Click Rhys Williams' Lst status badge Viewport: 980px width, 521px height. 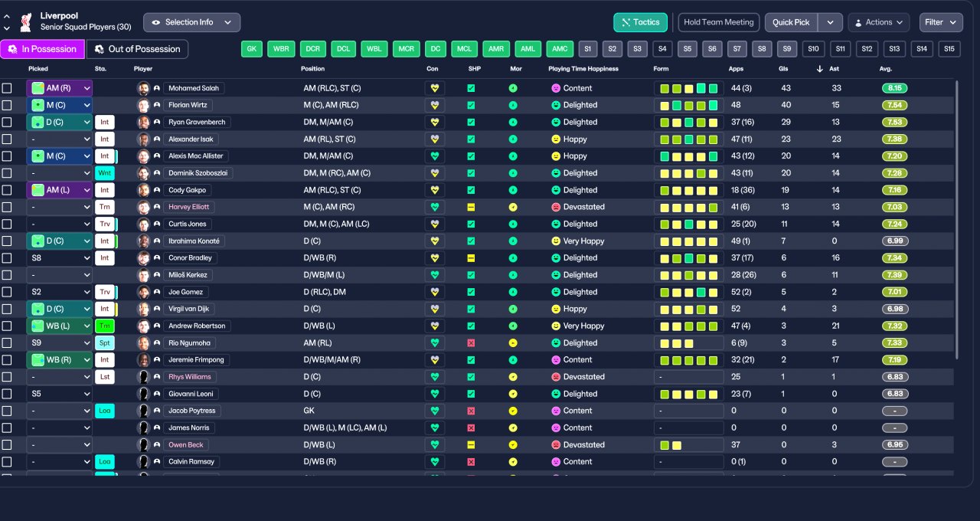(104, 377)
